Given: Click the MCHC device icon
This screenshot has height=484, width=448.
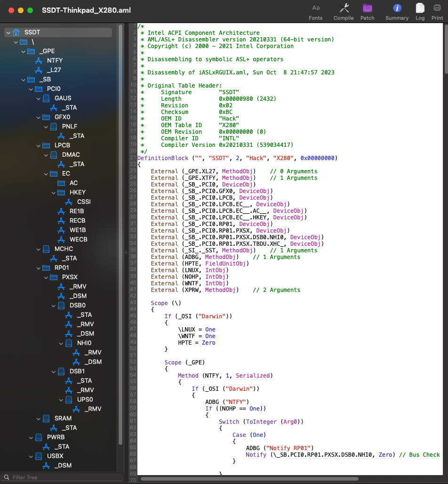Looking at the screenshot, I should point(46,249).
